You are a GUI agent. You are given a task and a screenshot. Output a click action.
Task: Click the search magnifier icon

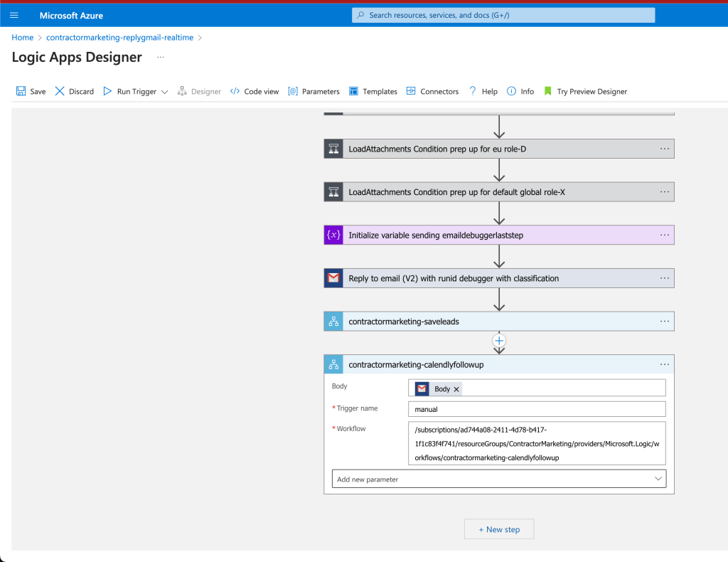click(360, 15)
